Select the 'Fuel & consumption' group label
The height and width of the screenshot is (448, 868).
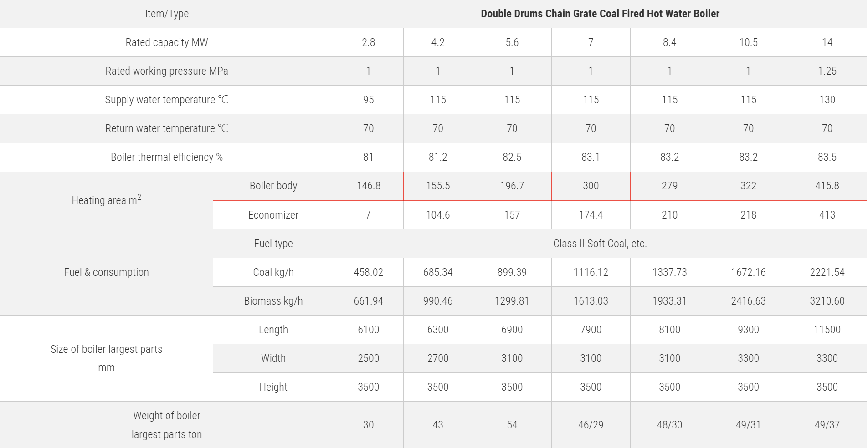pos(106,272)
